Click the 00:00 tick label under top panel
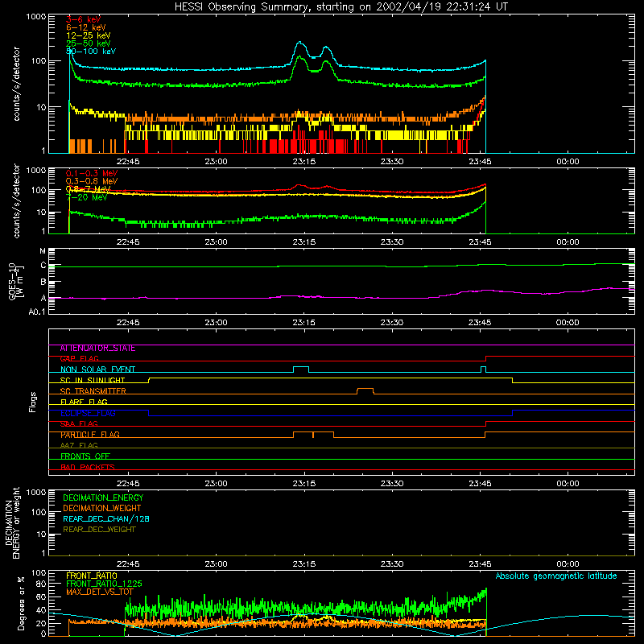This screenshot has width=644, height=644. 568,162
